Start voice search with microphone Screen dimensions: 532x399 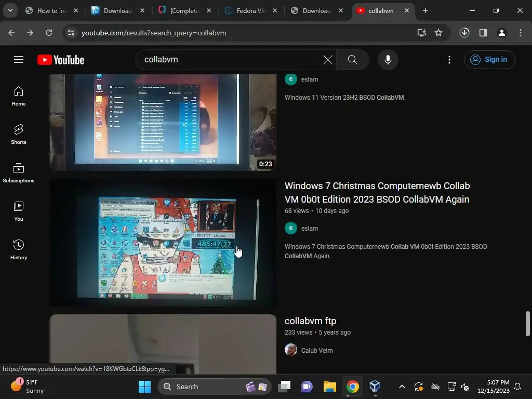point(388,60)
